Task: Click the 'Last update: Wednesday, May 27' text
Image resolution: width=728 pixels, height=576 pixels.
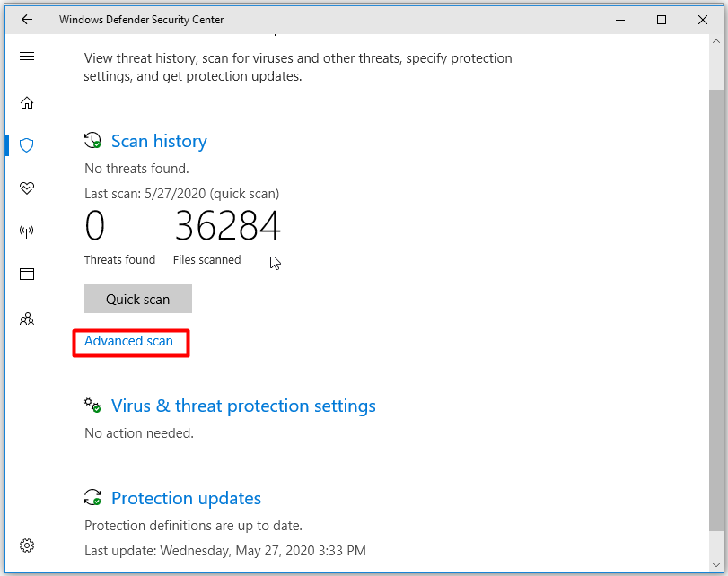Action: (225, 551)
